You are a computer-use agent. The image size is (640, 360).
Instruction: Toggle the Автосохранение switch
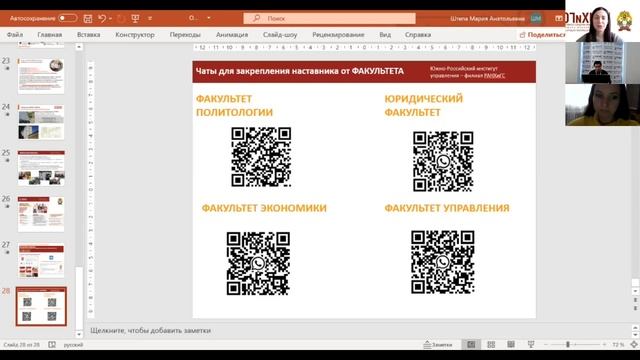[x=67, y=18]
